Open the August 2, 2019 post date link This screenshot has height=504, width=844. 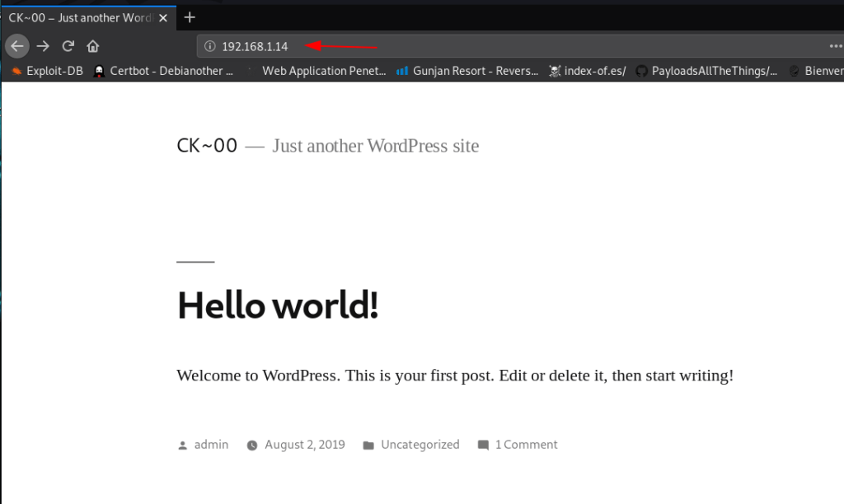[x=305, y=445]
